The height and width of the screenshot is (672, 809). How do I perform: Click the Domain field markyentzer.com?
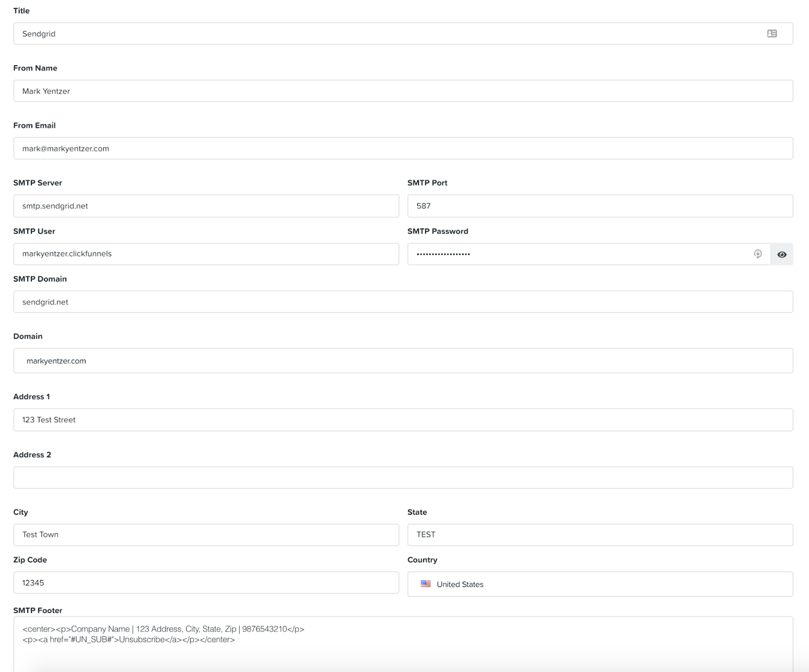(x=403, y=361)
